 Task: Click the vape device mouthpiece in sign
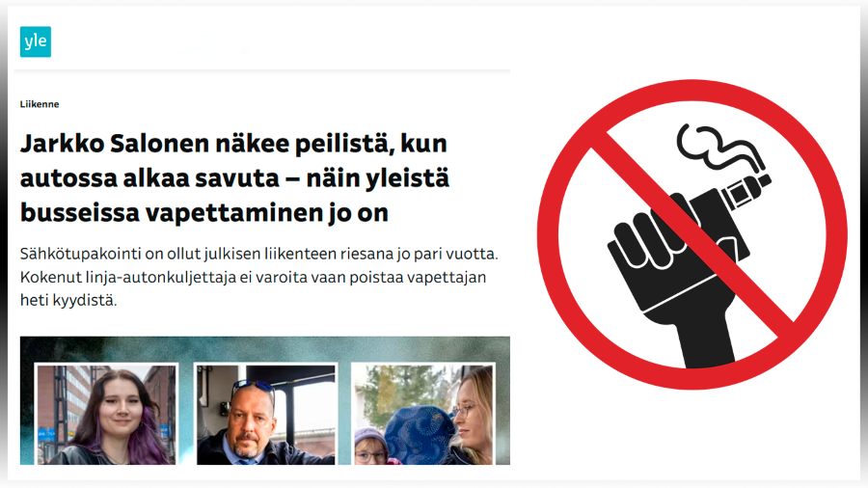coord(764,181)
